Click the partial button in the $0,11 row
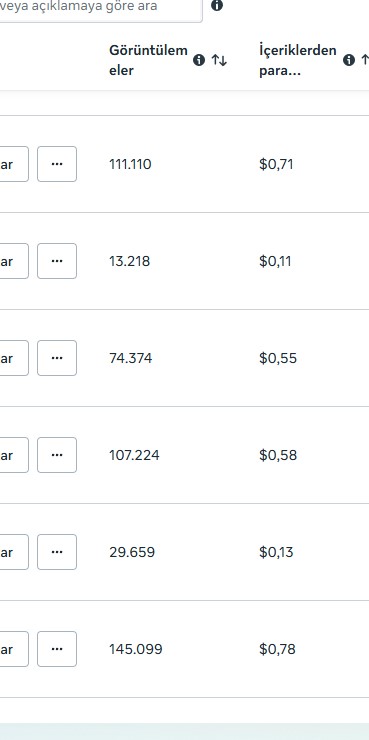 pos(14,261)
